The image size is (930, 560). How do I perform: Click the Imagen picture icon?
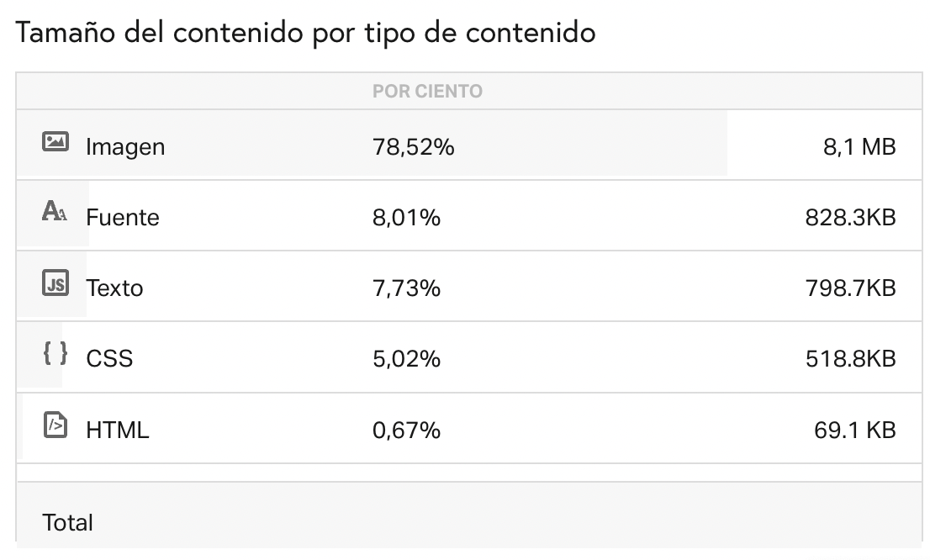(55, 142)
